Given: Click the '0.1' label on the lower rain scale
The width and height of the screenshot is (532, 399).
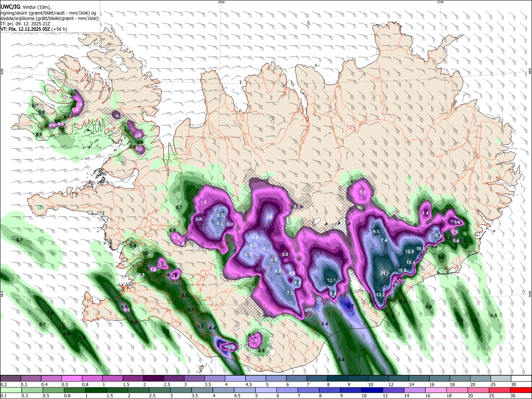Looking at the screenshot, I should [x=3, y=397].
